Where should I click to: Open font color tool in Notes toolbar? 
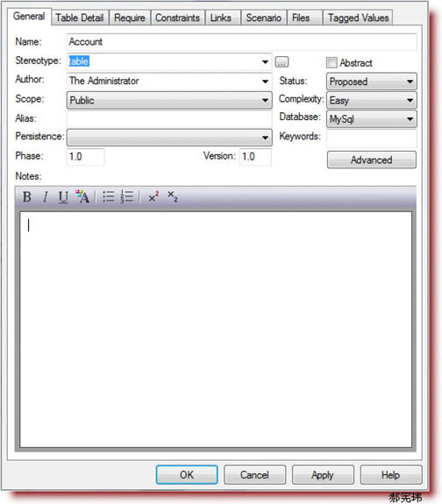pos(82,196)
